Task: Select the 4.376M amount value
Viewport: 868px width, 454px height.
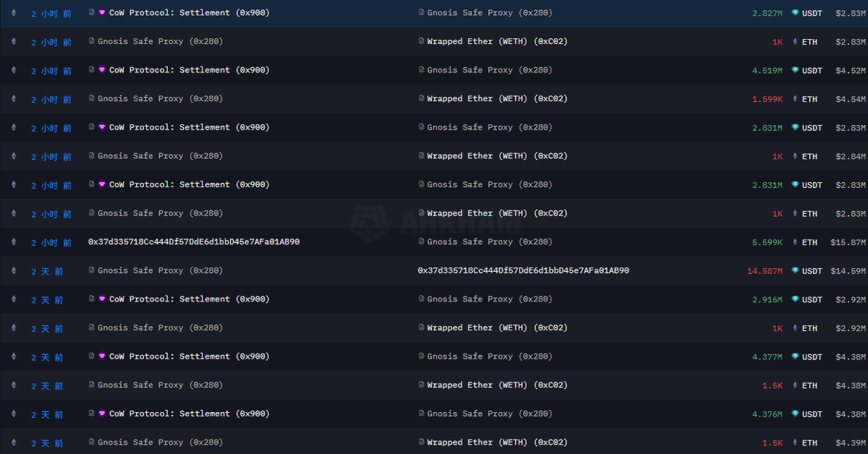Action: click(x=767, y=414)
